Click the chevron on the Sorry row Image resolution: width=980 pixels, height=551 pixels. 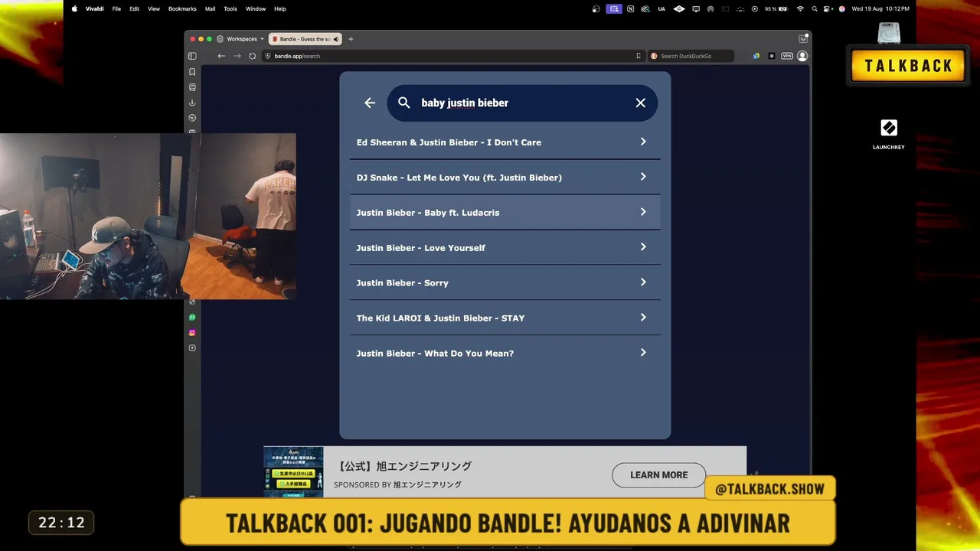[x=643, y=282]
